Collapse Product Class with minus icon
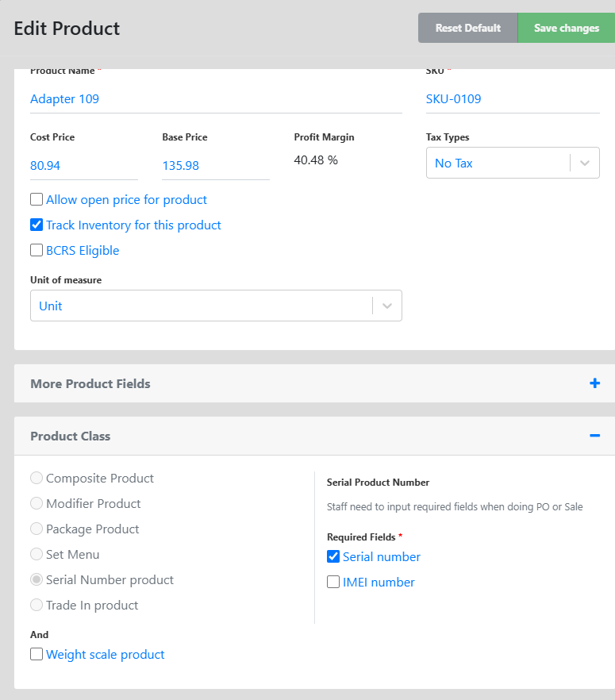 point(594,436)
